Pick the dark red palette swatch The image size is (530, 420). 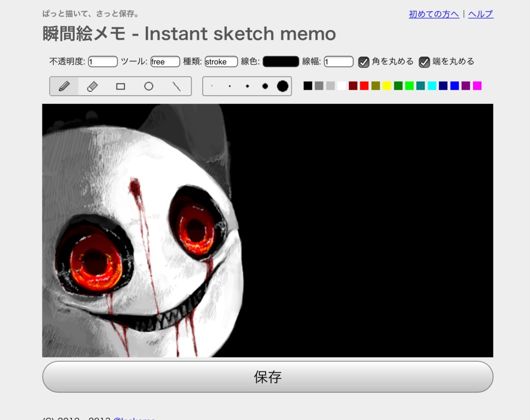point(353,86)
